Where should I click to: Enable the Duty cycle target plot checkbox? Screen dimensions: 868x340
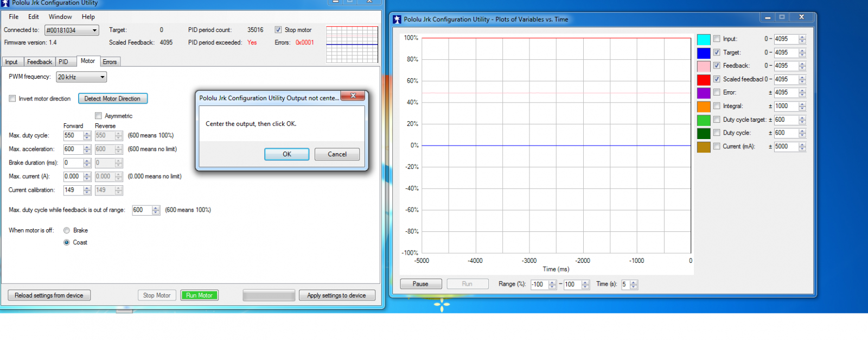pyautogui.click(x=717, y=119)
